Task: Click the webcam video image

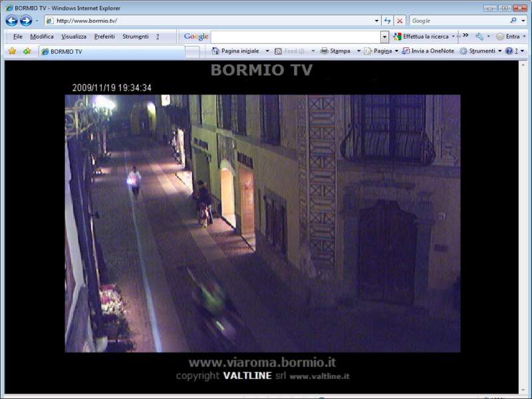Action: (x=263, y=223)
